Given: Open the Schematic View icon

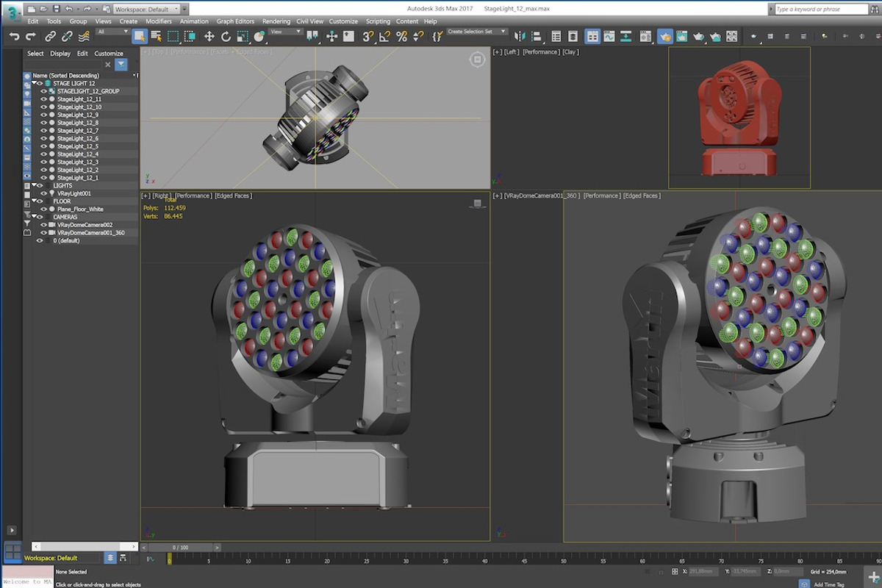Looking at the screenshot, I should [x=625, y=36].
